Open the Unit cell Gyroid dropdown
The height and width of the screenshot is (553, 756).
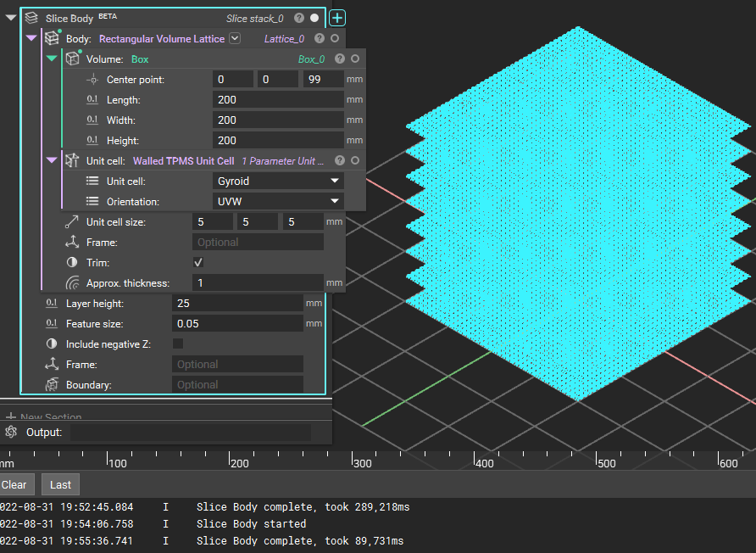(x=278, y=181)
